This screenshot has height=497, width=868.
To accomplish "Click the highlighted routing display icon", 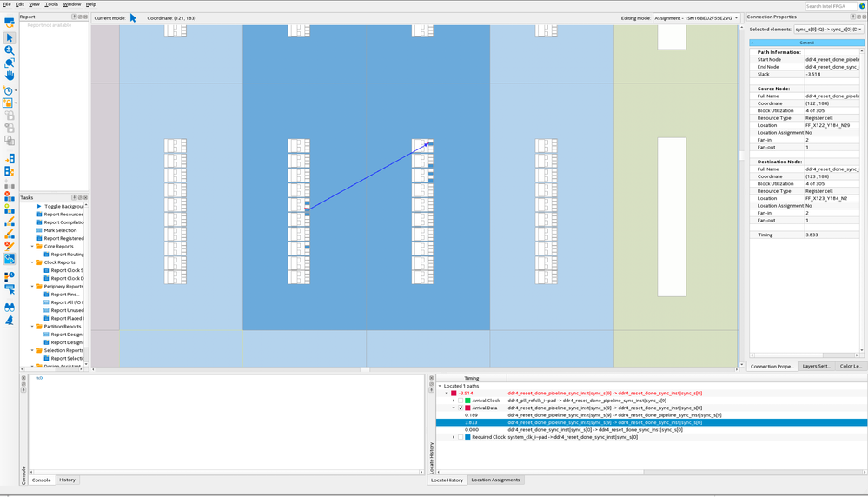I will coord(10,259).
